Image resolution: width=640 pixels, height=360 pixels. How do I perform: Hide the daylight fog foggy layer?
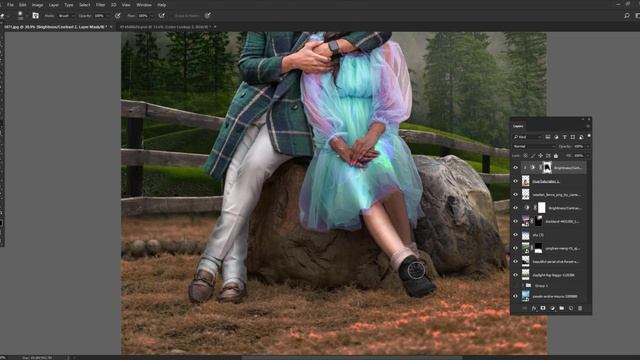(516, 275)
